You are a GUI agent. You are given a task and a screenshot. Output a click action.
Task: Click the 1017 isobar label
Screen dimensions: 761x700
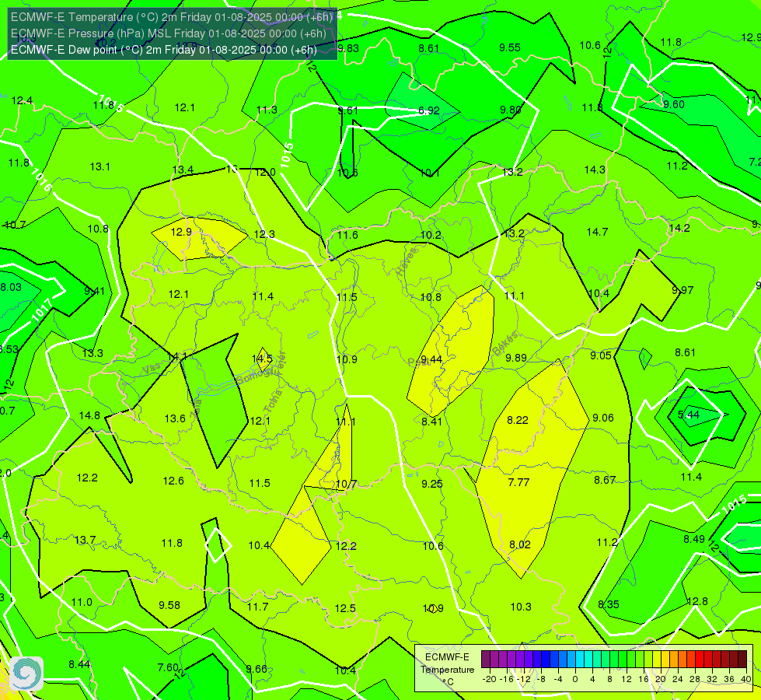(42, 311)
